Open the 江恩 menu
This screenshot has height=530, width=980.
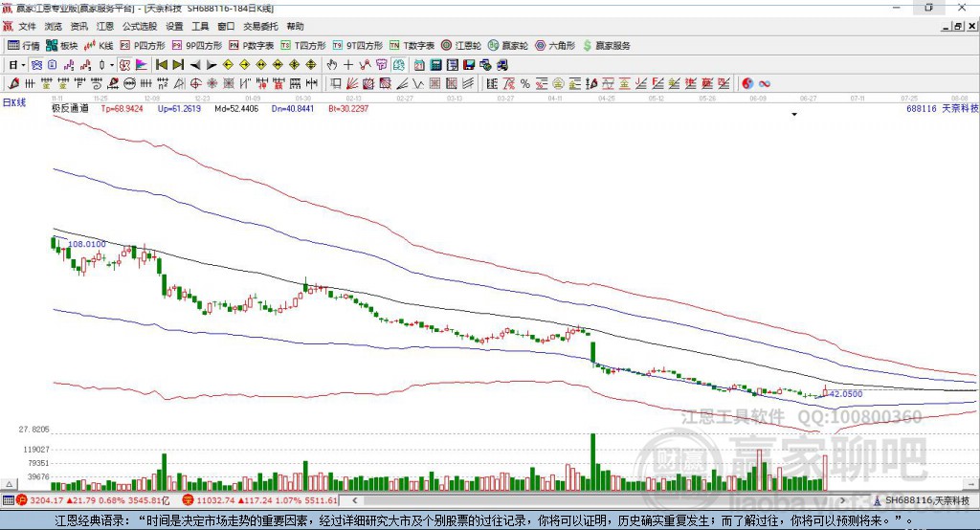[105, 26]
